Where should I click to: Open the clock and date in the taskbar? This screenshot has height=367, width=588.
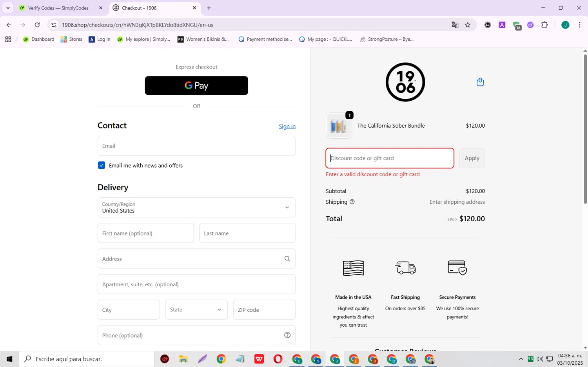[x=570, y=359]
